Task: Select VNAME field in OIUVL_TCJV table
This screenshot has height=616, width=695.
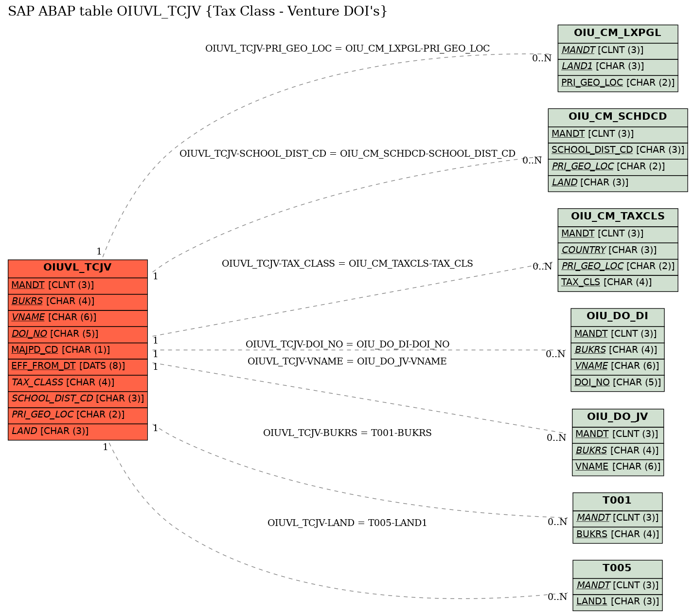Action: pyautogui.click(x=78, y=318)
